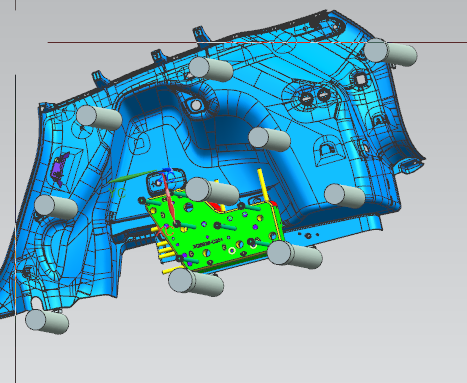The width and height of the screenshot is (467, 383).
Task: Select the red axis arrow crossing the plate
Action: pos(169,199)
